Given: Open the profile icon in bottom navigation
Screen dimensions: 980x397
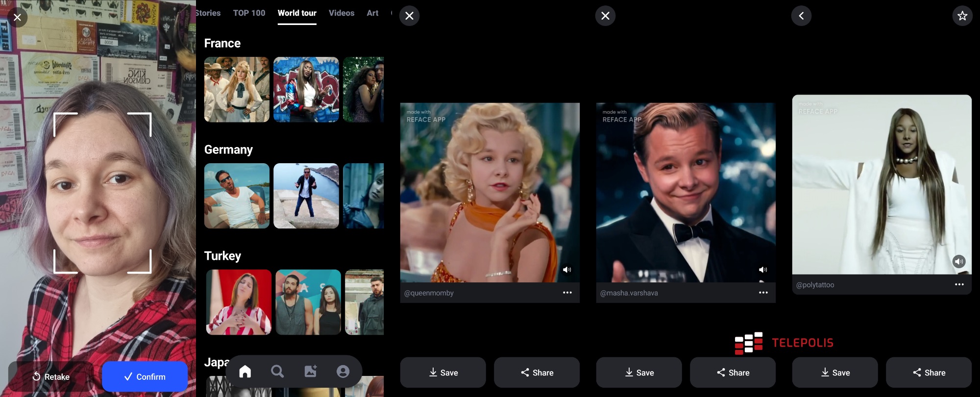Looking at the screenshot, I should pyautogui.click(x=343, y=372).
